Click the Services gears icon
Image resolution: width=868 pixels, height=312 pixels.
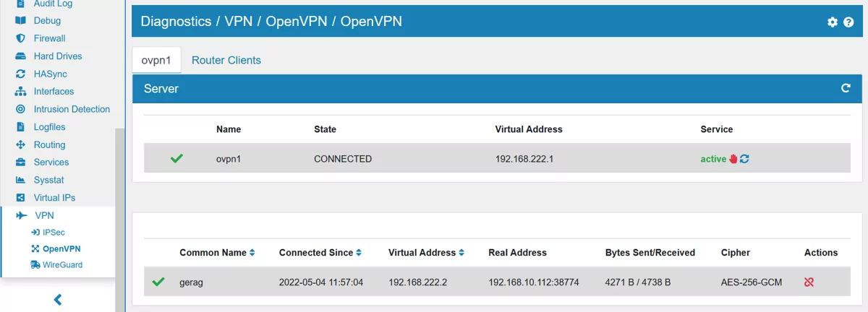[20, 162]
